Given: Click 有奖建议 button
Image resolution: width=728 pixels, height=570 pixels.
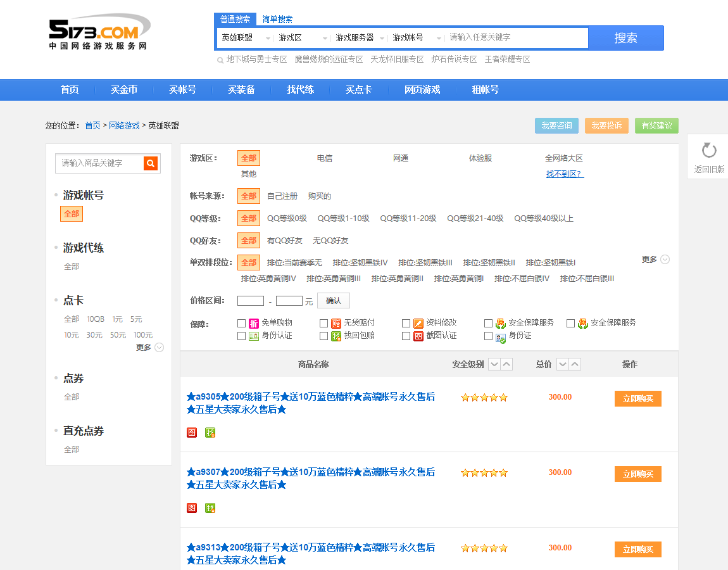Looking at the screenshot, I should point(656,126).
